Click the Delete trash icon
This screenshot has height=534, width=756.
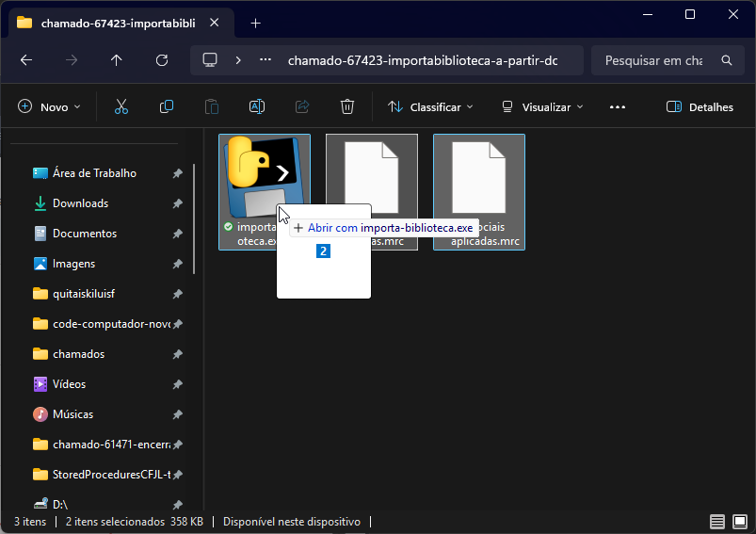[x=347, y=107]
